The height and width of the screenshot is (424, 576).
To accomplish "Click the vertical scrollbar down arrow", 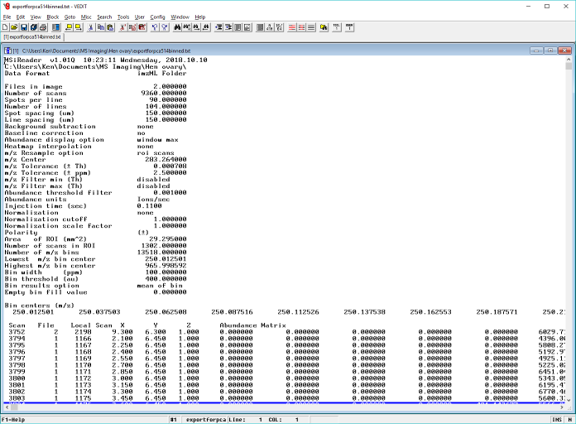I will coord(569,400).
